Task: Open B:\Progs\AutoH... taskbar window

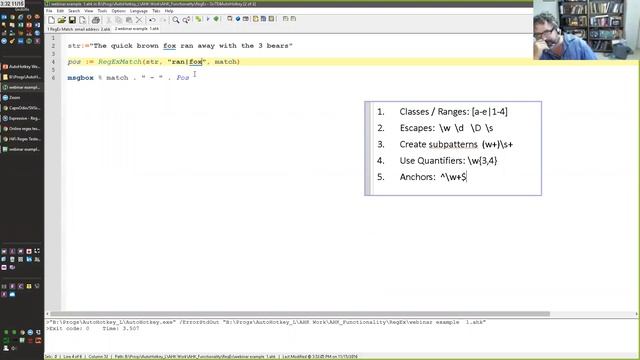Action: point(21,77)
